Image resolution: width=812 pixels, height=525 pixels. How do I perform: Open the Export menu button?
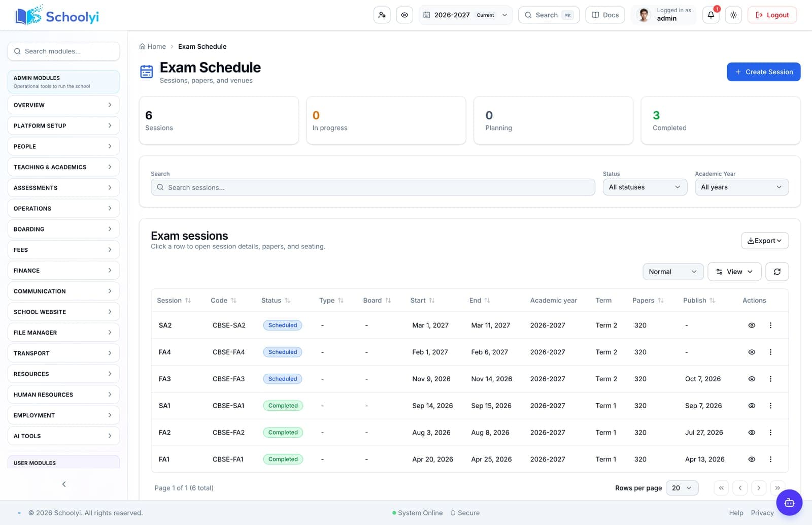(764, 241)
